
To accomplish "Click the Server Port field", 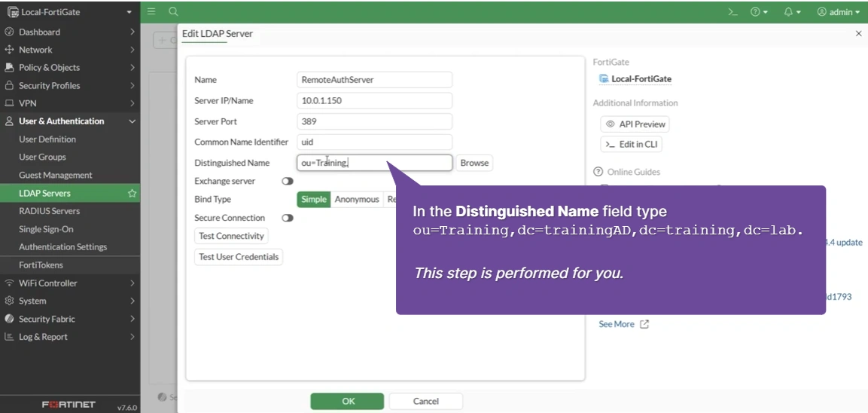I will point(375,121).
